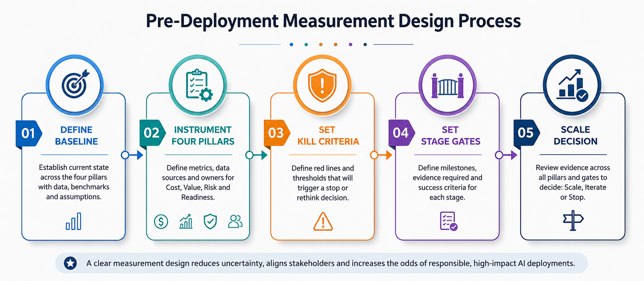
Task: Click the teal dot under the title
Action: click(306, 44)
